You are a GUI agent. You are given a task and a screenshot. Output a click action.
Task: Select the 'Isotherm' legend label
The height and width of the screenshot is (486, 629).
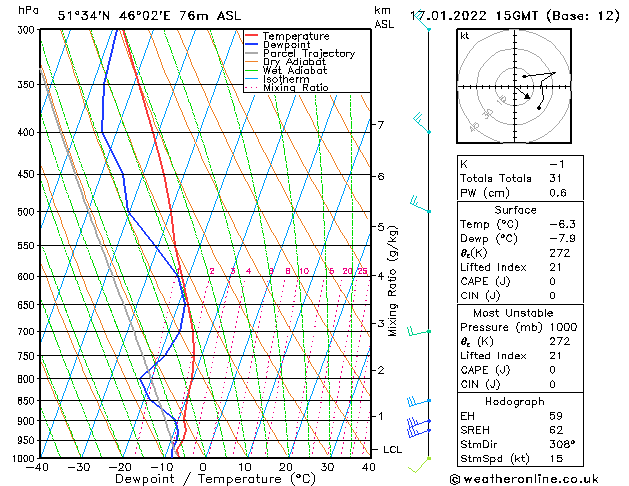(286, 79)
